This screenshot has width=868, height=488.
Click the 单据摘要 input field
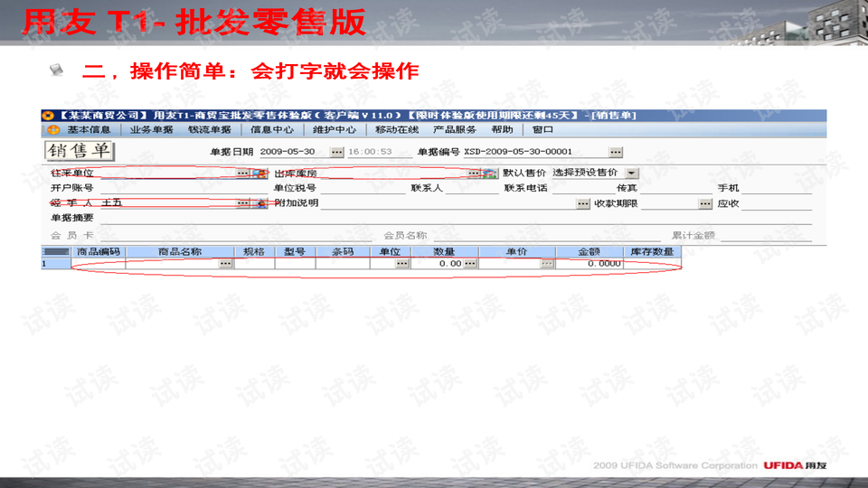pyautogui.click(x=456, y=219)
